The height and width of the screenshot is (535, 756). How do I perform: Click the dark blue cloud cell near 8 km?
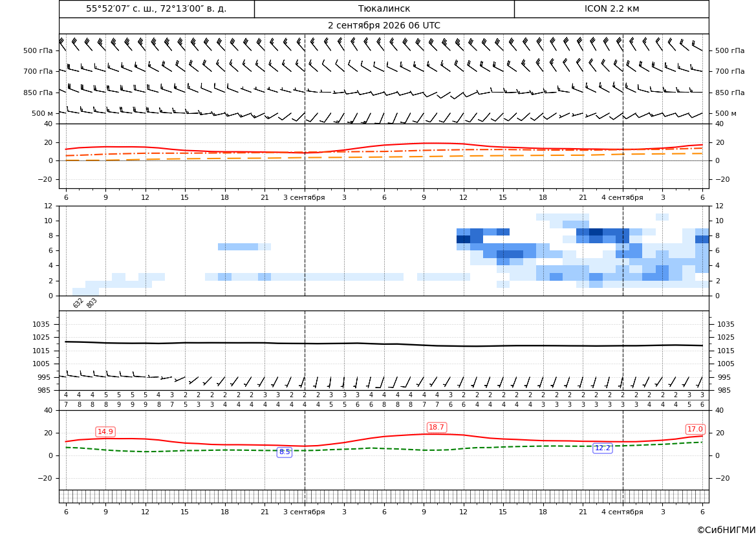pos(463,239)
